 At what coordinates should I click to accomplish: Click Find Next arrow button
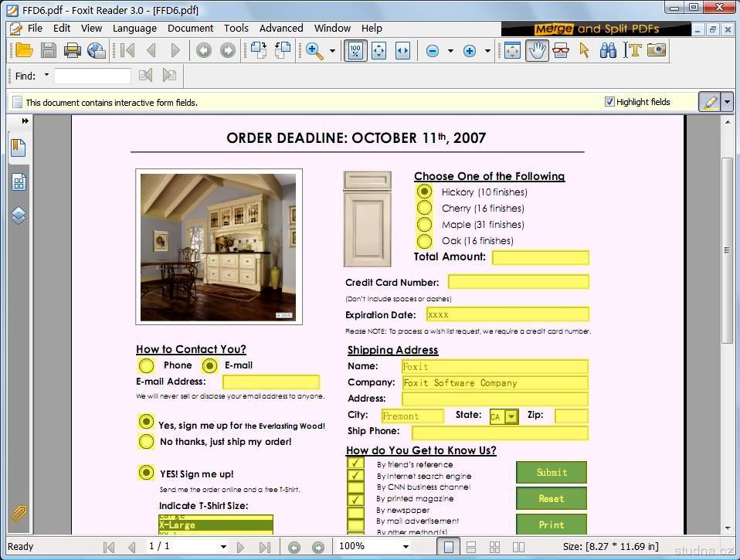click(169, 75)
